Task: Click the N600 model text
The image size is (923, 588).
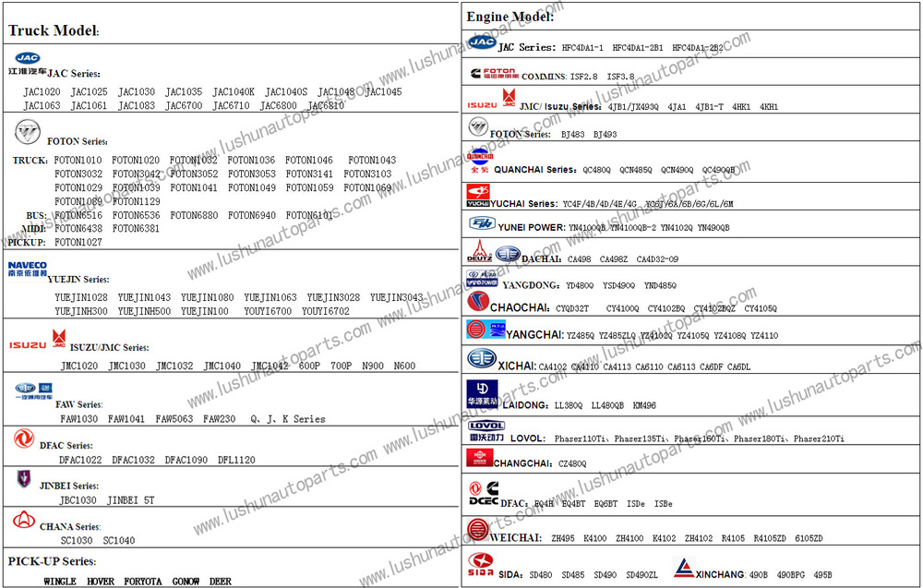Action: tap(404, 366)
